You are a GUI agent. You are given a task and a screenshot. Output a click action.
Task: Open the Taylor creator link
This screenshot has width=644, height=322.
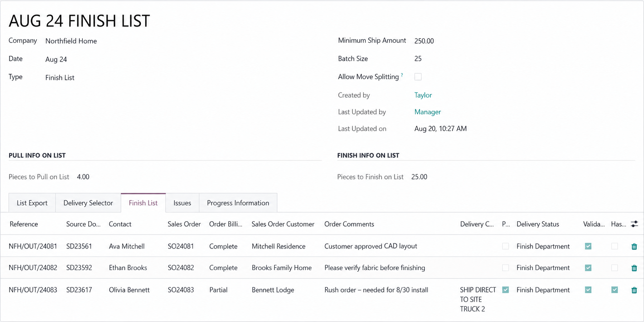423,95
